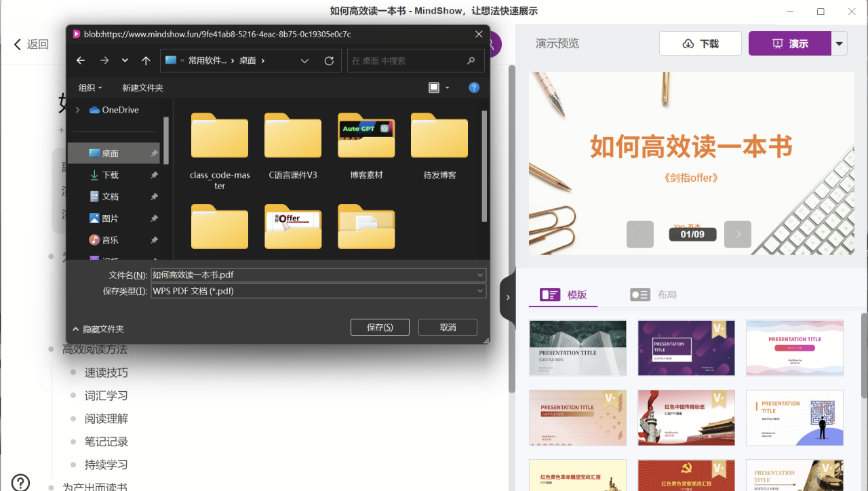This screenshot has height=491, width=868.
Task: Select 文档 in the navigation pane
Action: 114,197
